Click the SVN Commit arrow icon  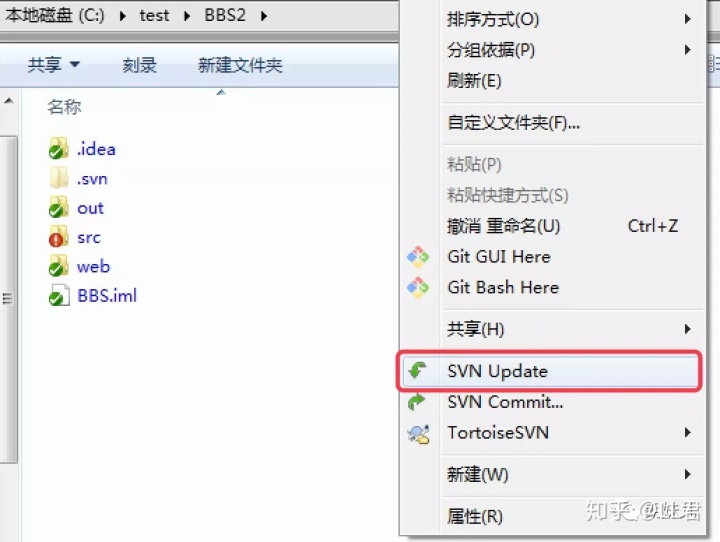(x=417, y=401)
